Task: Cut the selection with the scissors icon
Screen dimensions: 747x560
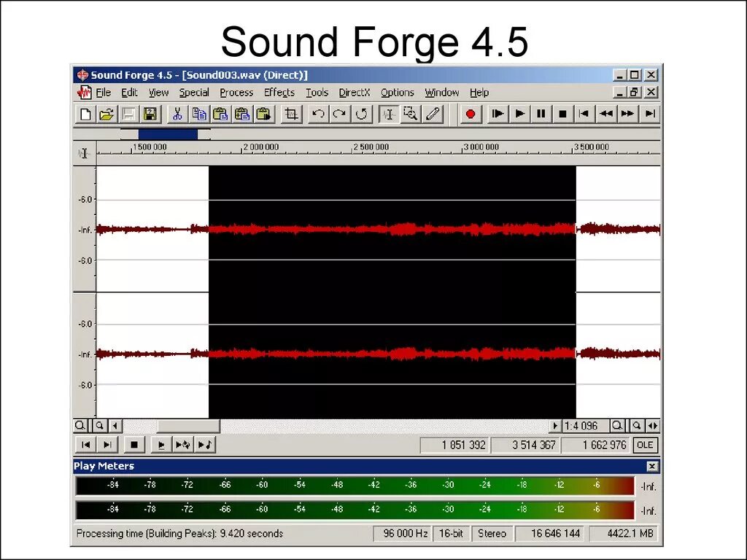Action: (x=177, y=114)
